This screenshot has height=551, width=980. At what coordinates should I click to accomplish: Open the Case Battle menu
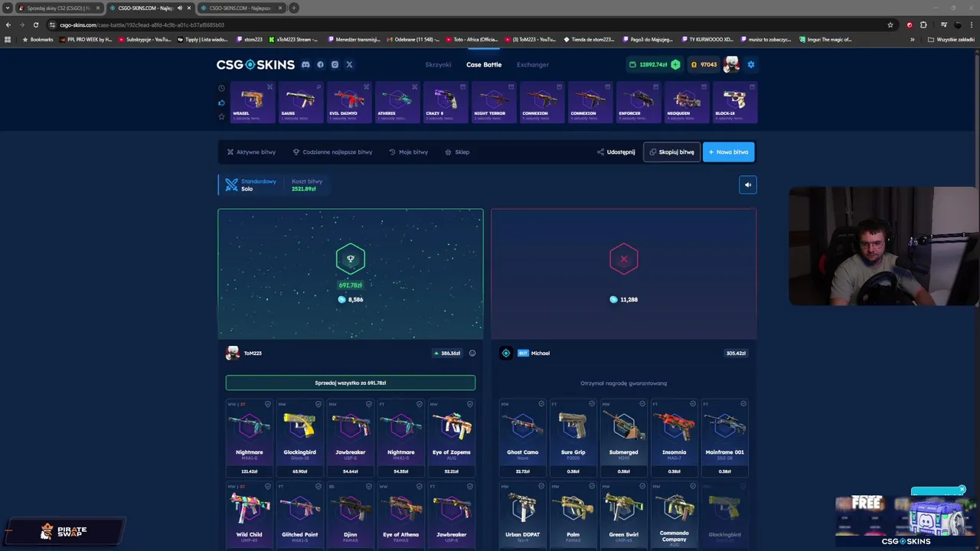[484, 64]
